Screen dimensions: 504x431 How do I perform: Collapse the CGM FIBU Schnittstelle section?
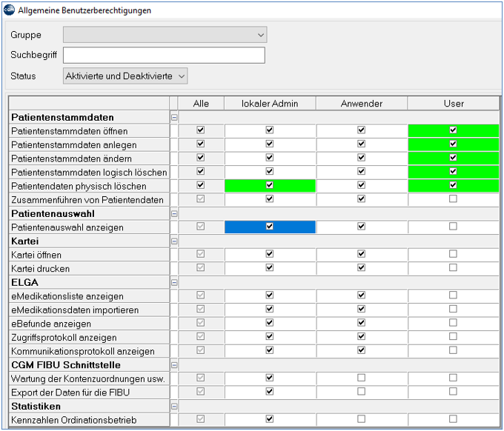click(x=174, y=365)
